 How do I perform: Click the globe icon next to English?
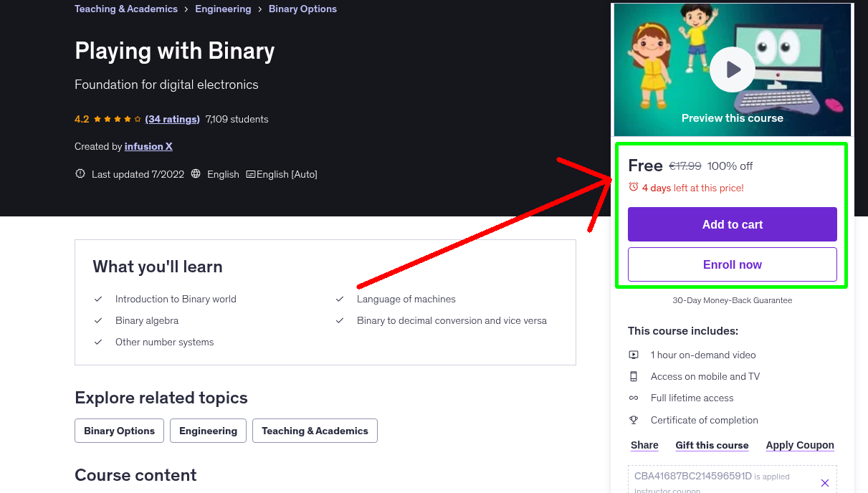coord(196,173)
